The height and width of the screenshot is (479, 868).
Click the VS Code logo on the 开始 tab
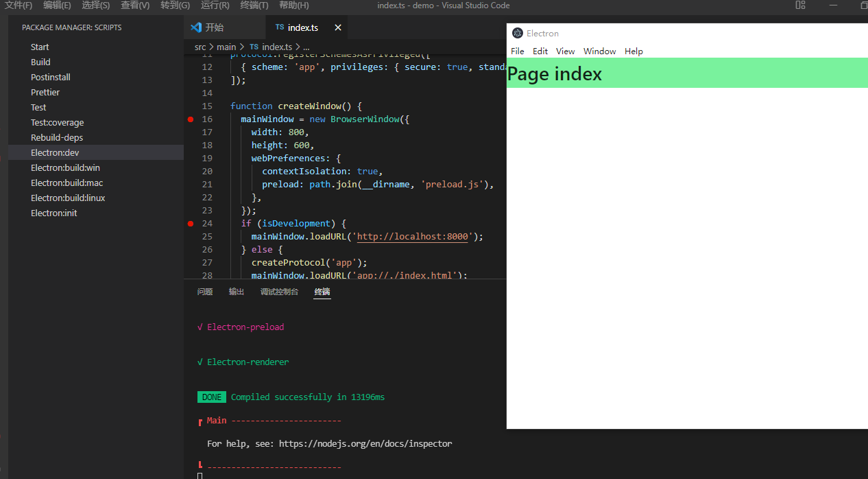[195, 27]
